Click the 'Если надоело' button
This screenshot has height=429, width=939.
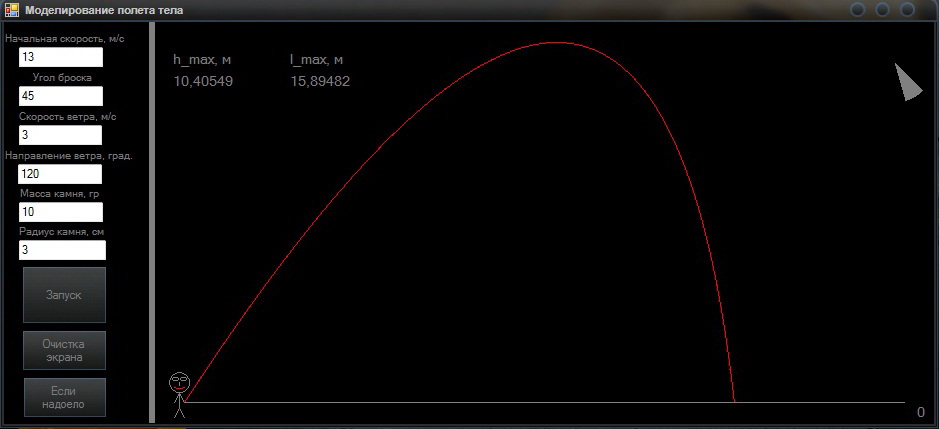64,397
